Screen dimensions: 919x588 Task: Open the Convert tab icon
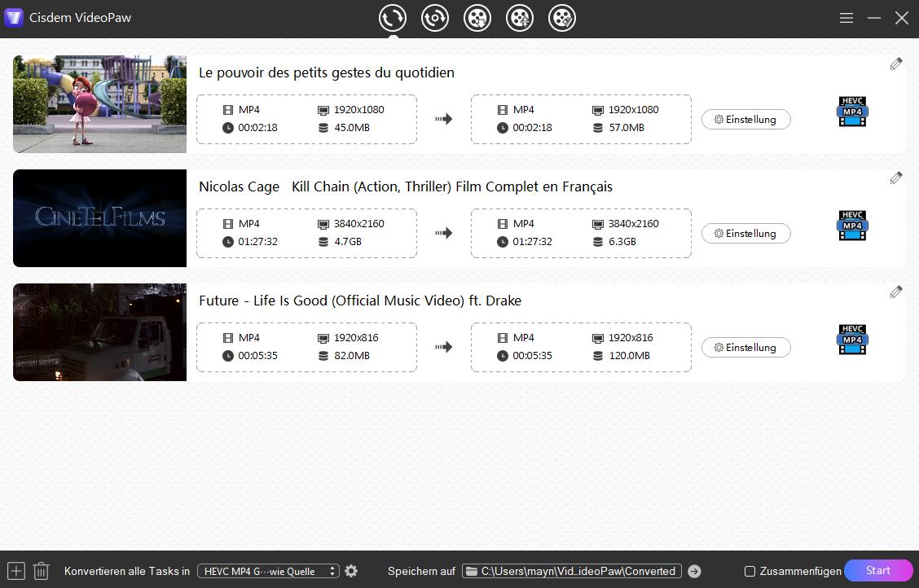[393, 18]
